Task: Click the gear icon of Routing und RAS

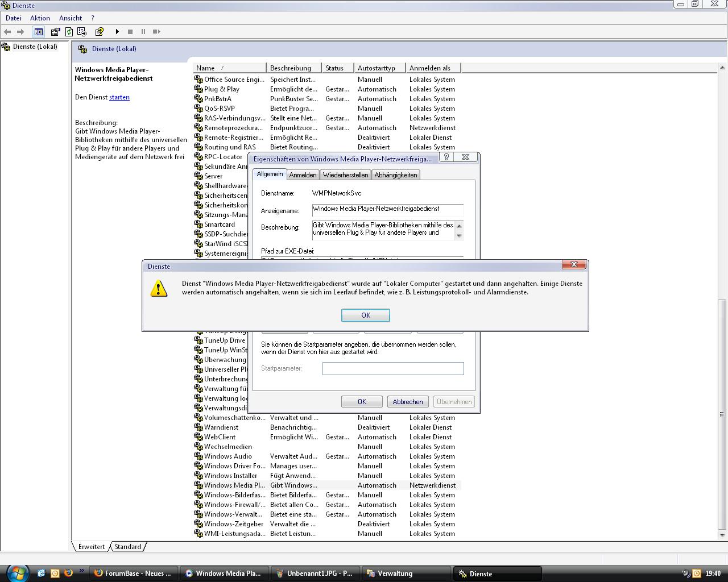Action: pos(198,147)
